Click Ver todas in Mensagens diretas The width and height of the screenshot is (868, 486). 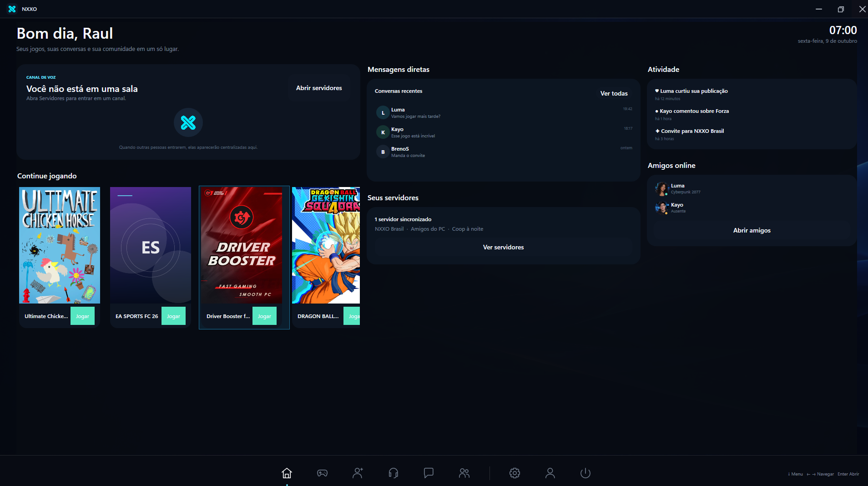(x=614, y=93)
